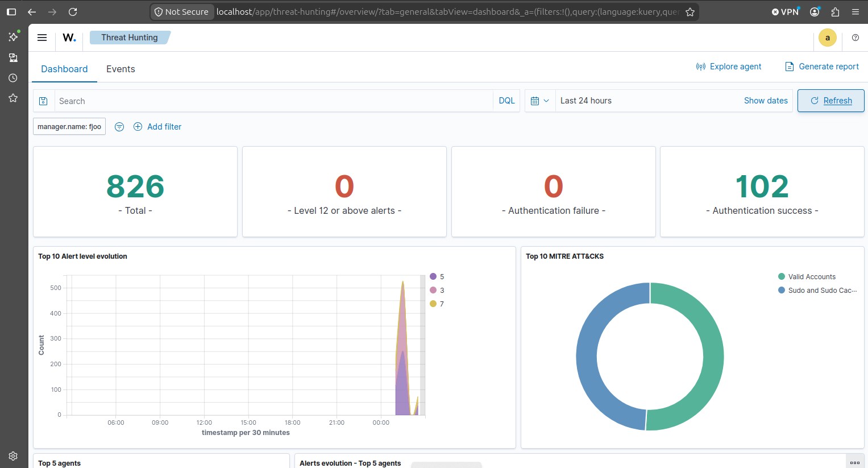The image size is (868, 468).
Task: Click the Authentication failure metric
Action: point(554,192)
